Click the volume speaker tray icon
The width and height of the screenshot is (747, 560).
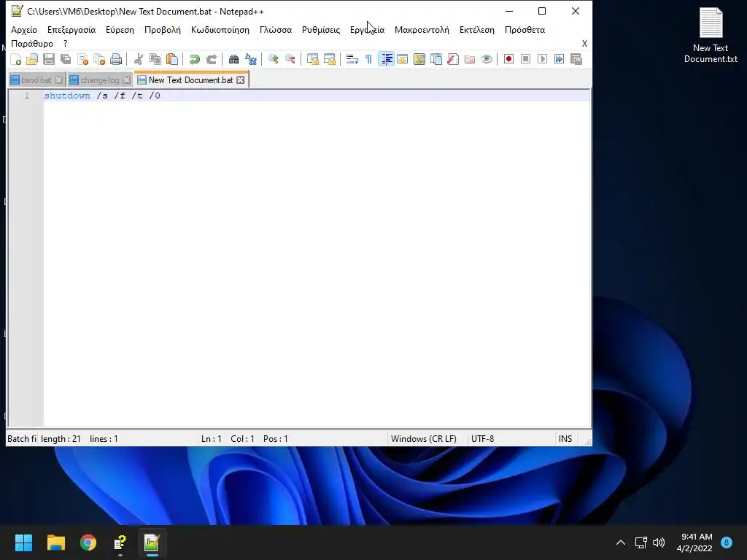tap(659, 542)
